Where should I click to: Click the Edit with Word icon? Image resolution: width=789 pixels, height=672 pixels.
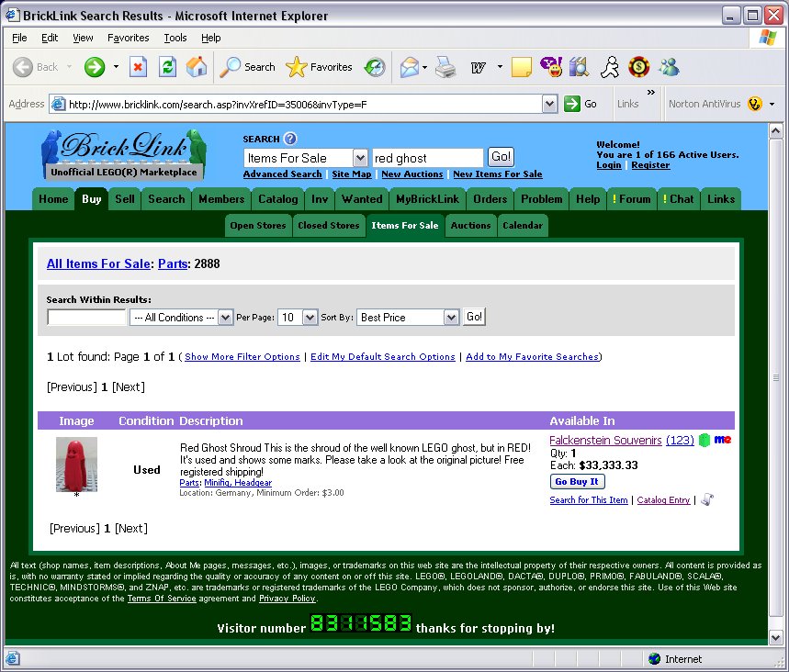tap(478, 67)
